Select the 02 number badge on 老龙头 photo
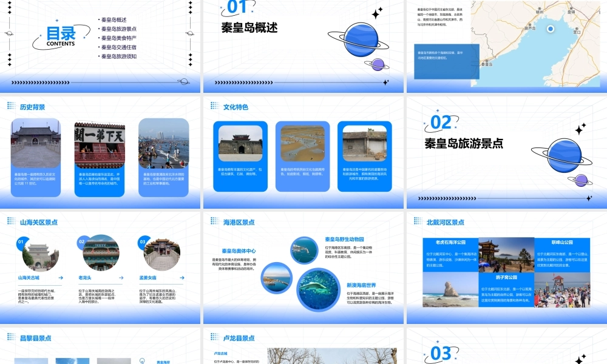 [82, 242]
